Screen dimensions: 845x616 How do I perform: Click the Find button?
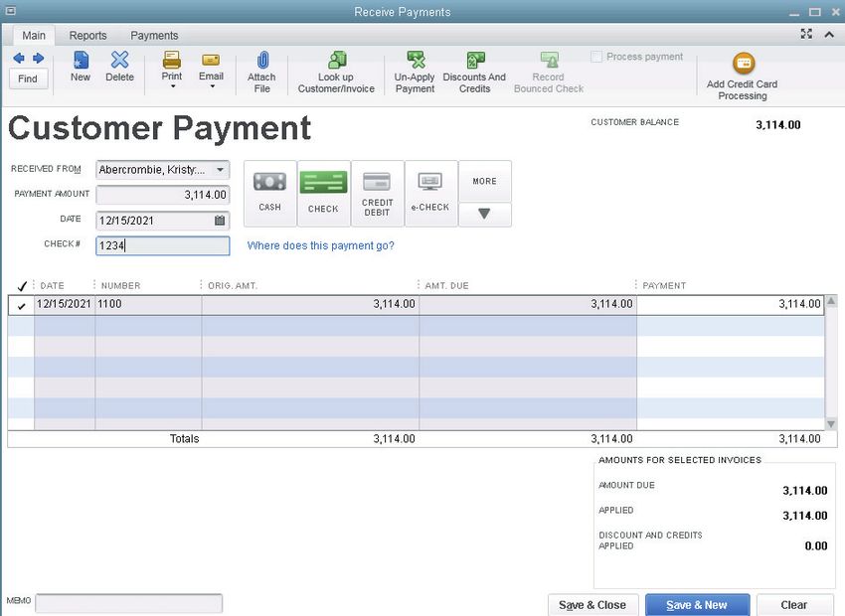[x=28, y=78]
